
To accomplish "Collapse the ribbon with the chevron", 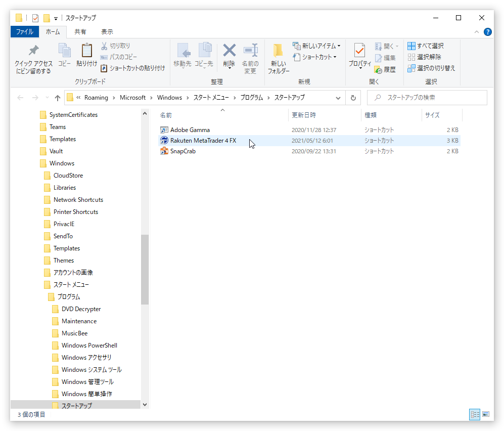I will pyautogui.click(x=476, y=32).
